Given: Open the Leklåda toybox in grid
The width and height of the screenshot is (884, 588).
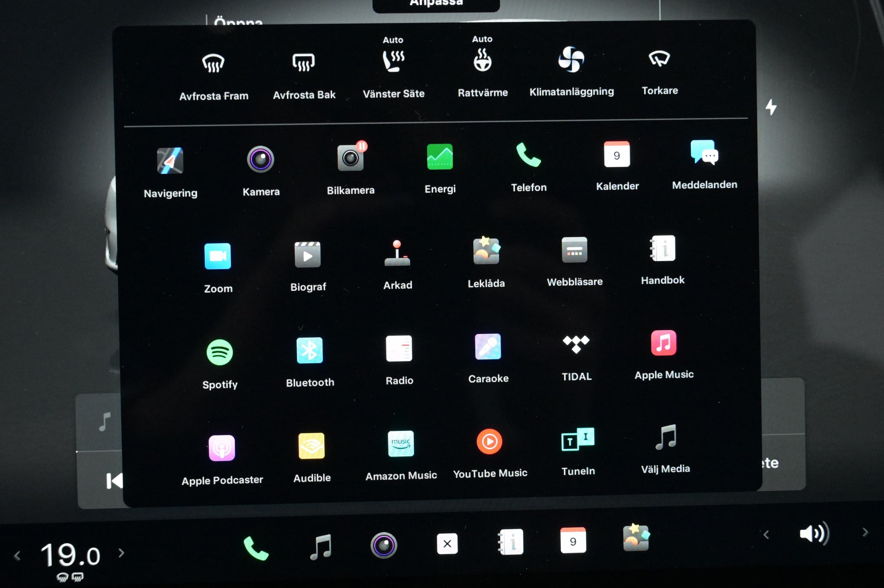Looking at the screenshot, I should click(486, 250).
